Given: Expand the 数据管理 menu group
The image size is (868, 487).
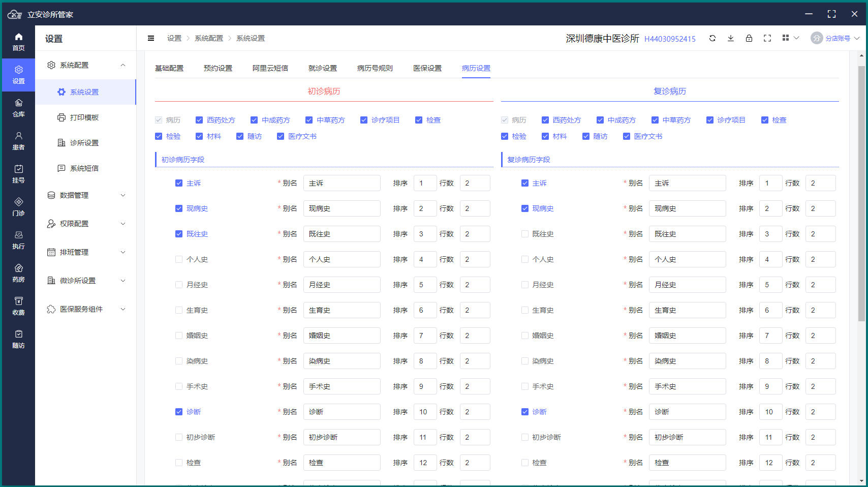Looking at the screenshot, I should click(123, 195).
